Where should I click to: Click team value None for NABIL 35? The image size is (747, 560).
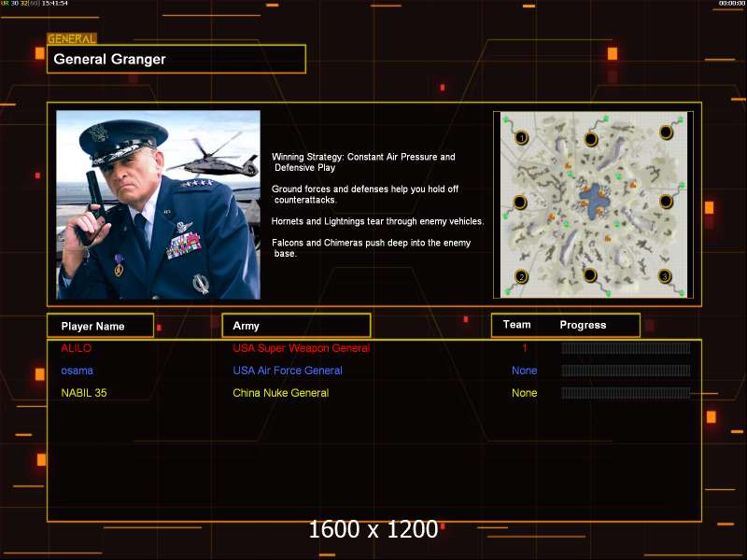(524, 393)
